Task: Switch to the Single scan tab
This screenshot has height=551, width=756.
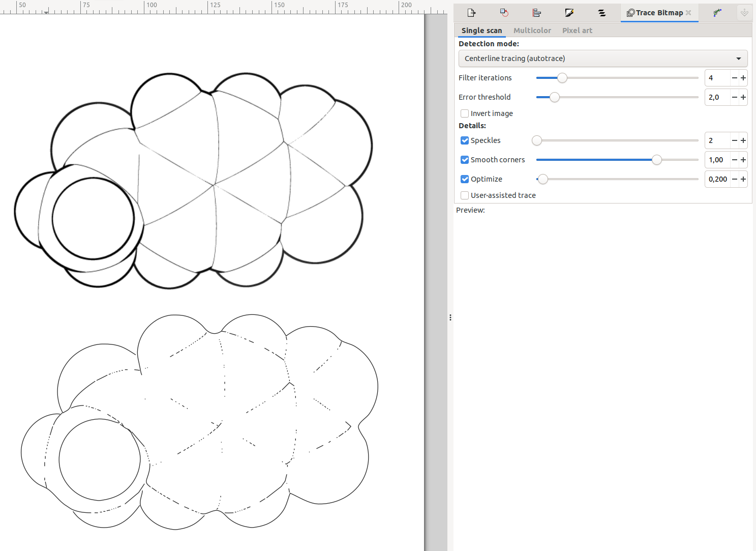Action: (481, 31)
